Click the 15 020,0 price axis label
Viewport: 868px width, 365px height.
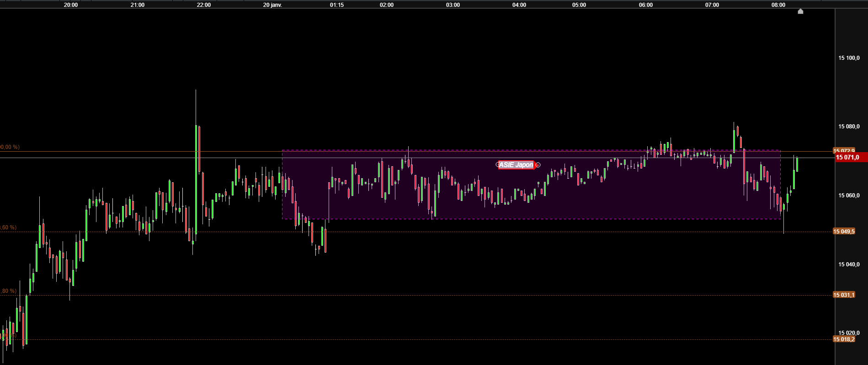point(849,333)
